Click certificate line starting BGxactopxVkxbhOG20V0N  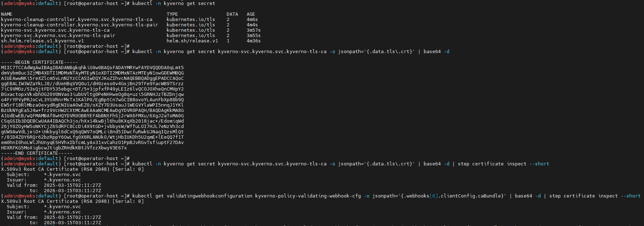tap(92, 94)
